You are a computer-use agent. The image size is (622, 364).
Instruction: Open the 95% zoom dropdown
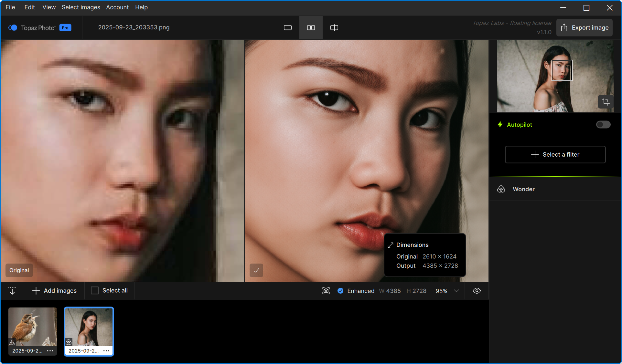tap(456, 291)
